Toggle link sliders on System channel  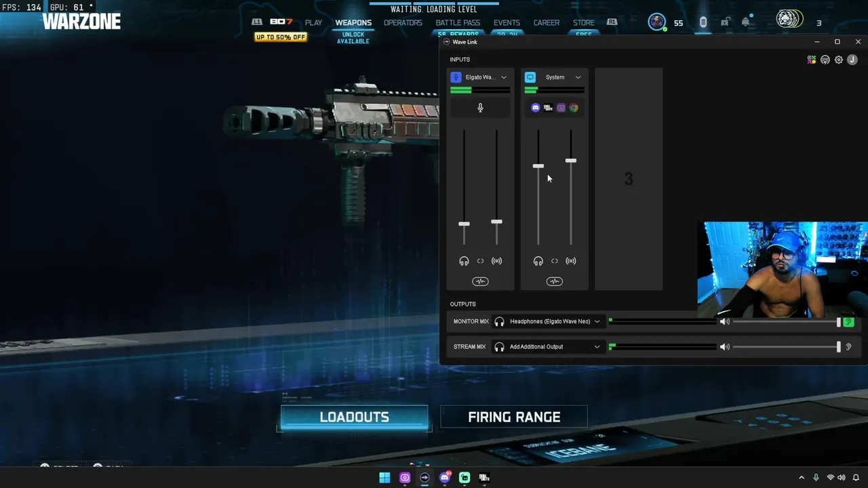click(x=555, y=261)
